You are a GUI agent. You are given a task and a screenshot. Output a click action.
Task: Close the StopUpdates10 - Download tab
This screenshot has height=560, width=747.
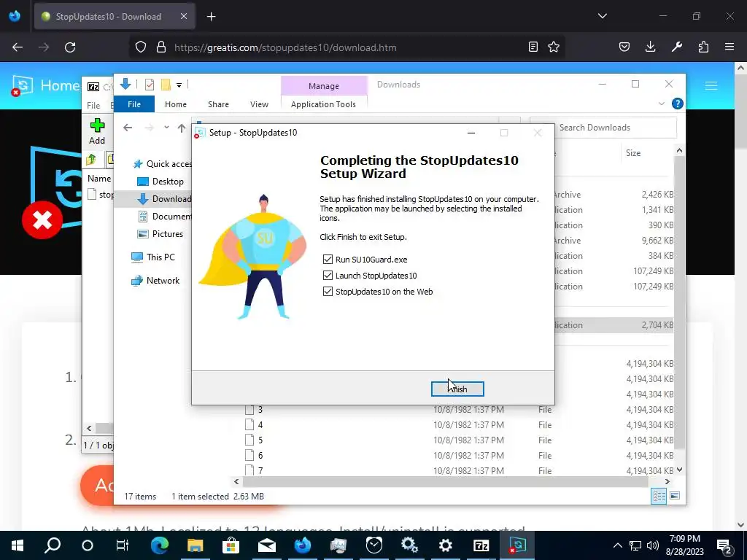(184, 17)
